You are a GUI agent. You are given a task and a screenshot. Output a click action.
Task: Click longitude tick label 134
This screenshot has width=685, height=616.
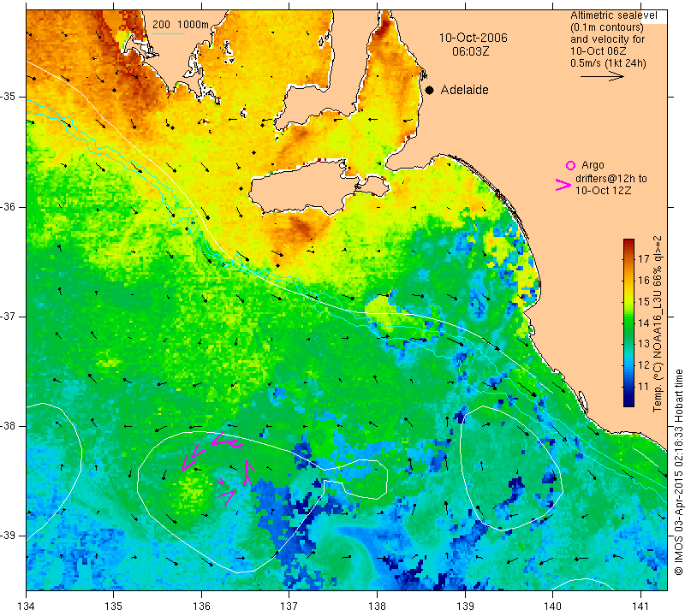(x=27, y=606)
